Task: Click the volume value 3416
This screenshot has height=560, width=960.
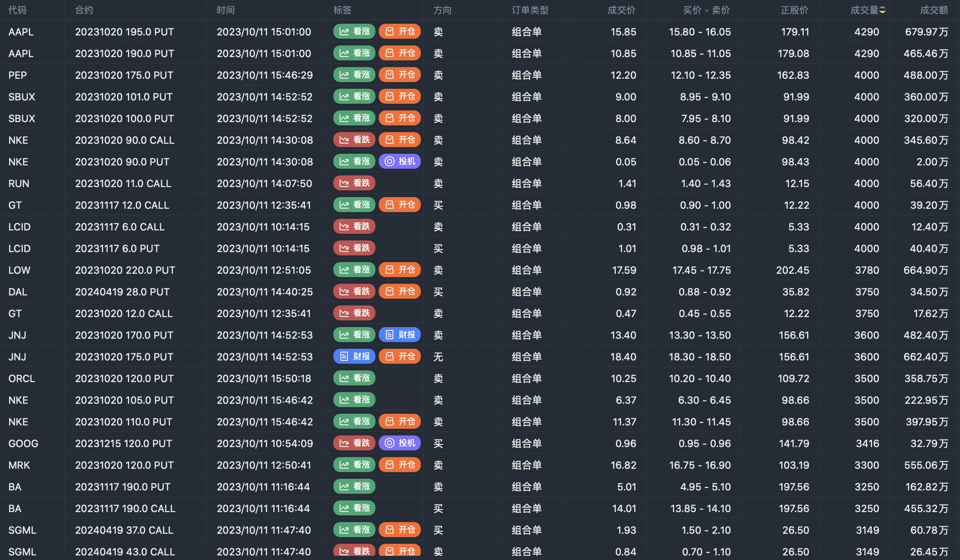Action: click(x=867, y=443)
